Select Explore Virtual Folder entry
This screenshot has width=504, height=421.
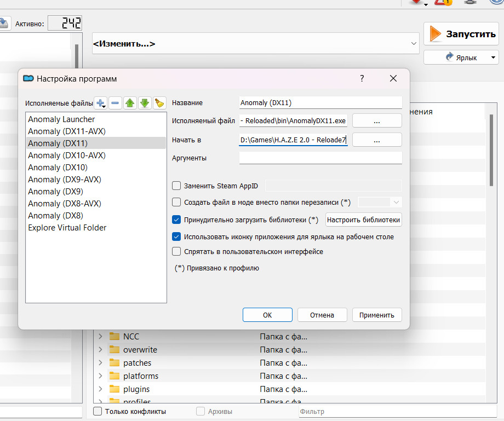coord(96,228)
